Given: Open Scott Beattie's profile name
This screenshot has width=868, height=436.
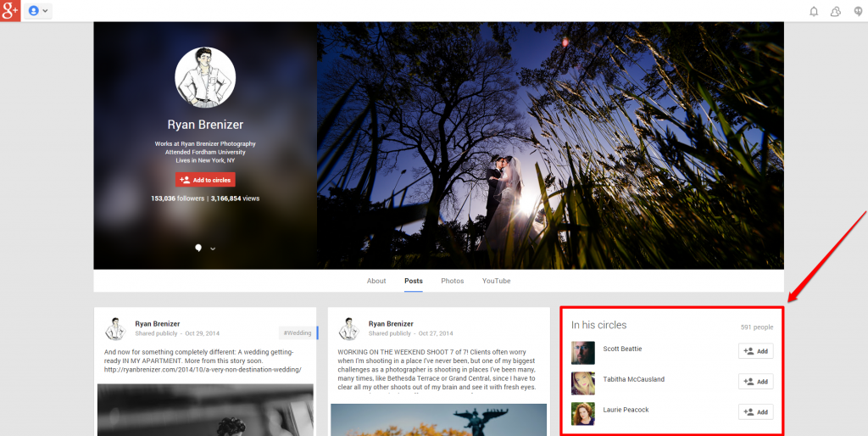Looking at the screenshot, I should (622, 349).
